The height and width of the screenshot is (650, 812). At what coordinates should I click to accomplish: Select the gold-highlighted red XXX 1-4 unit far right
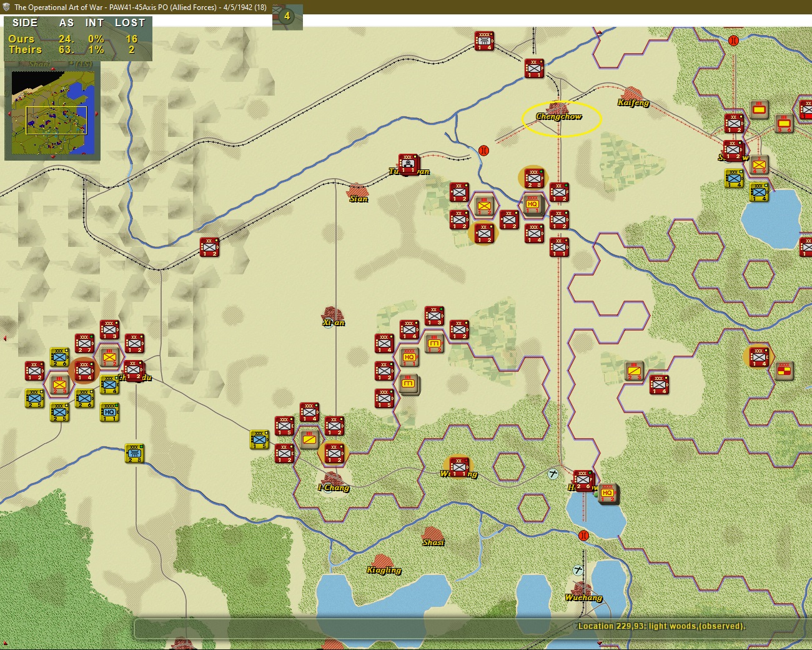(x=759, y=357)
